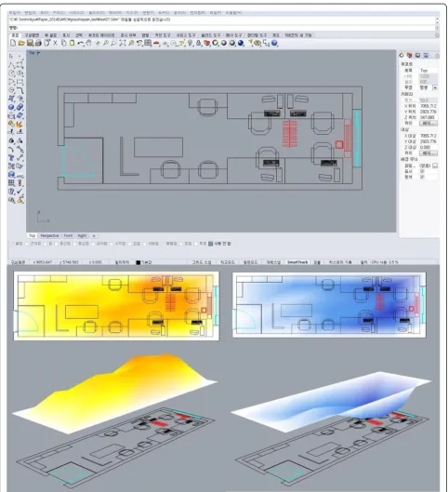448x492 pixels.
Task: Click the New file icon in toolbar
Action: click(13, 43)
